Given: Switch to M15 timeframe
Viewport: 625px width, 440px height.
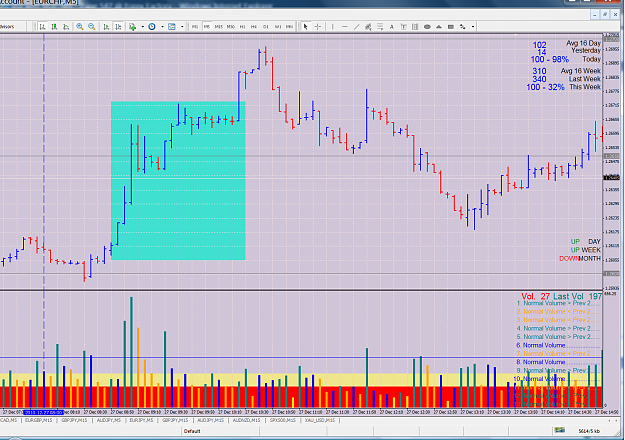Looking at the screenshot, I should 218,27.
